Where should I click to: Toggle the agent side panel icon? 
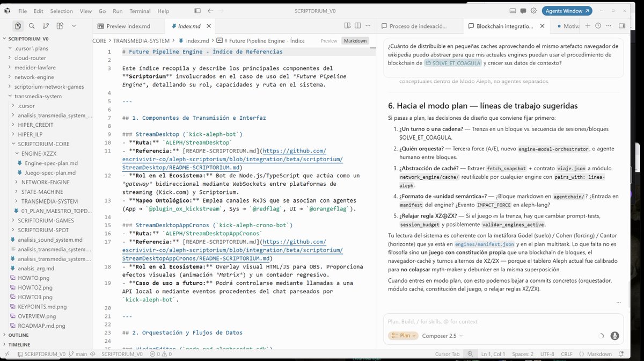point(621,26)
